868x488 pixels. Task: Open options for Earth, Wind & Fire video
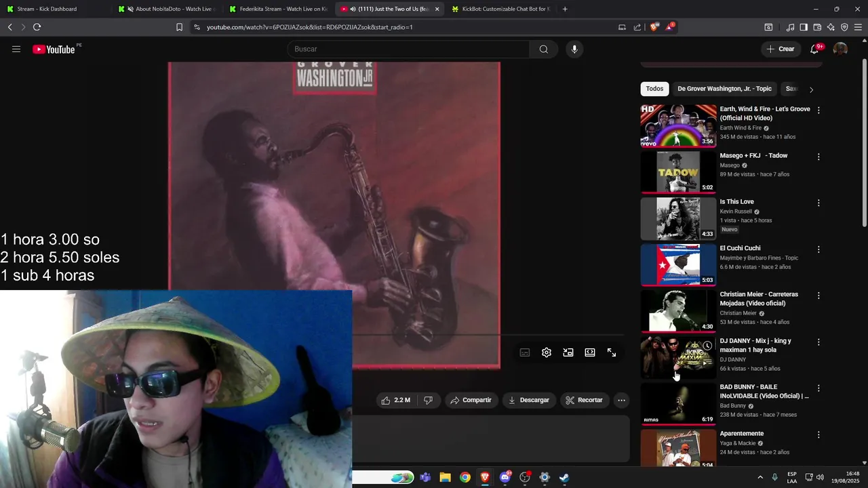click(x=818, y=110)
